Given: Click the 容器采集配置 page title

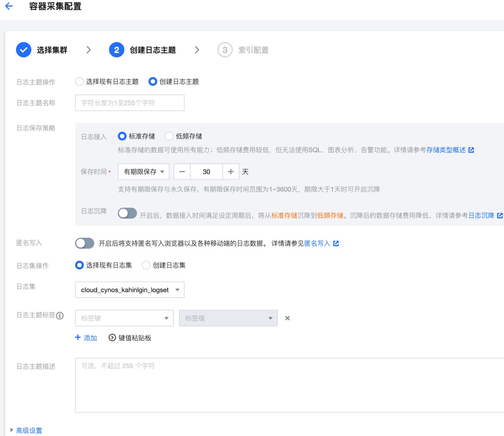Looking at the screenshot, I should click(55, 6).
